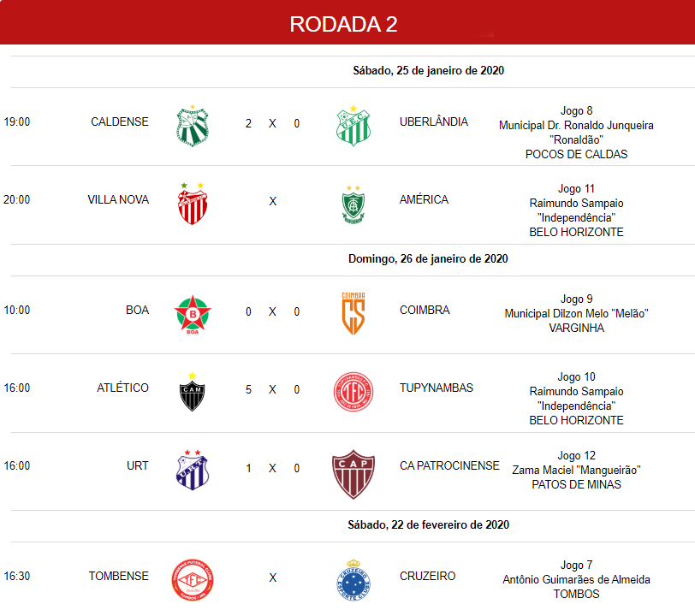Click the Caldense team crest
The height and width of the screenshot is (616, 695).
[193, 127]
